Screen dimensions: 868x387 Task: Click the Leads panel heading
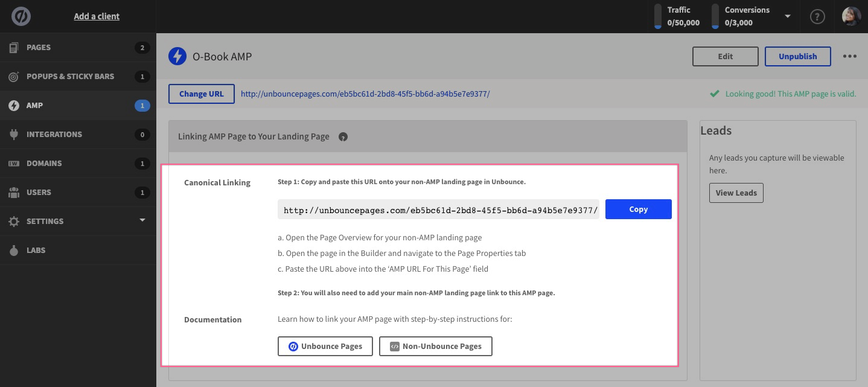tap(716, 130)
